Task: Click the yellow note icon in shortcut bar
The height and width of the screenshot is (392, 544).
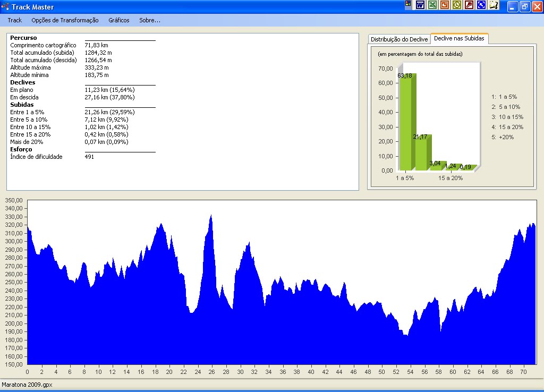Action: 494,5
